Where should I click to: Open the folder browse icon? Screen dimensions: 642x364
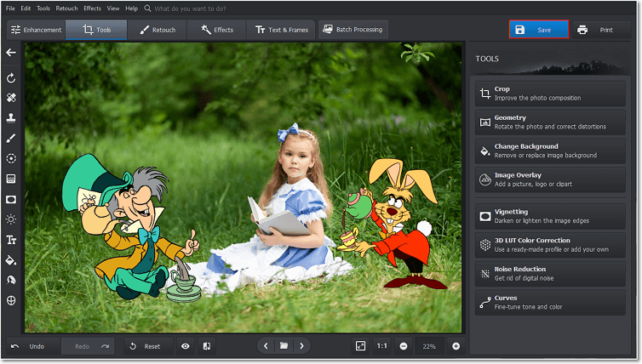[284, 346]
